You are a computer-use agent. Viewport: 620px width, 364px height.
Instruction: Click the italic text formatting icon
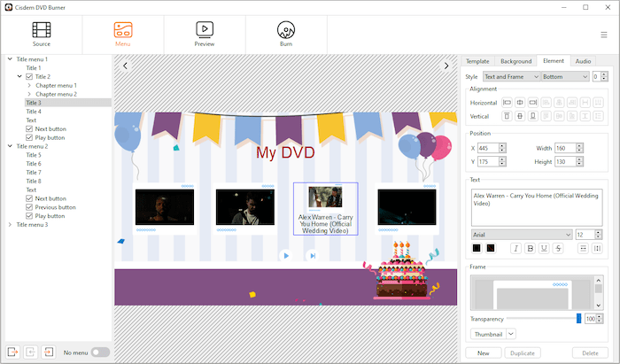click(x=515, y=248)
